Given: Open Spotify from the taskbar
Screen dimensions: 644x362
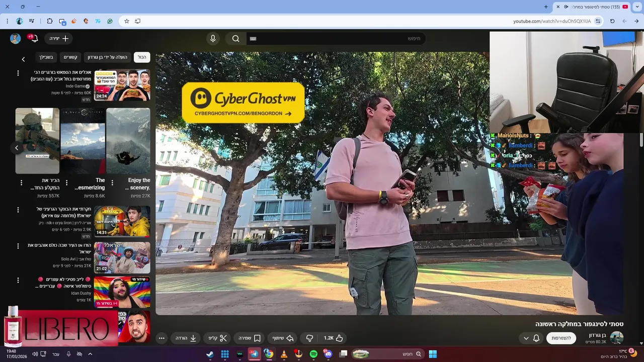Looking at the screenshot, I should [313, 354].
